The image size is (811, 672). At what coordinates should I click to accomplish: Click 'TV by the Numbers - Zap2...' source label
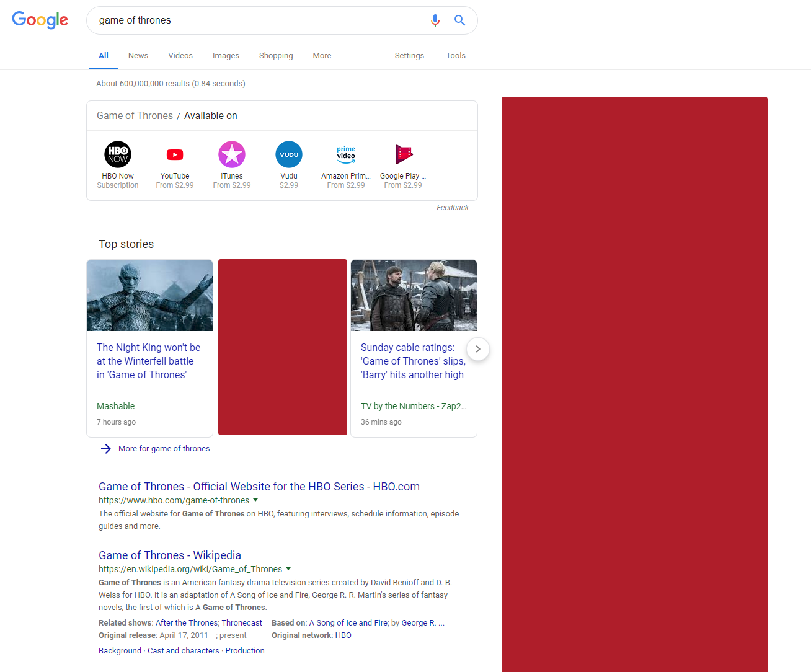pyautogui.click(x=414, y=407)
